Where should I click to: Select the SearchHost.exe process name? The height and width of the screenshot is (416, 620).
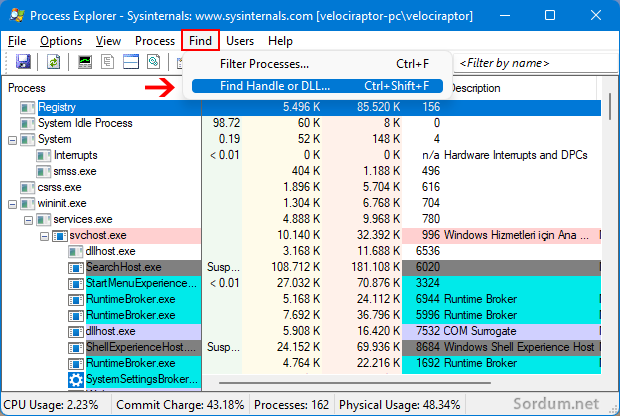coord(124,268)
